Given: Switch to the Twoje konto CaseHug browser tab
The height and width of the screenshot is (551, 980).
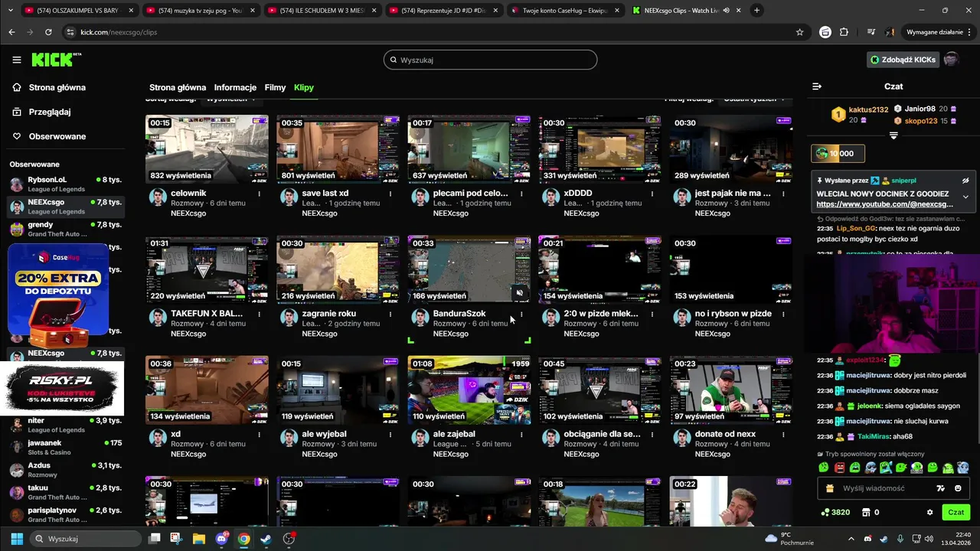Looking at the screenshot, I should point(565,10).
